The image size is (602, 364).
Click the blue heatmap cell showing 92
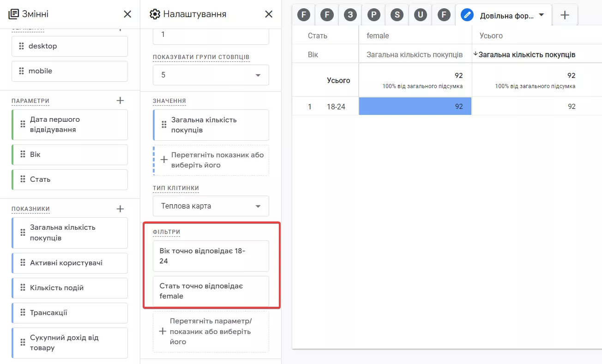click(x=415, y=106)
